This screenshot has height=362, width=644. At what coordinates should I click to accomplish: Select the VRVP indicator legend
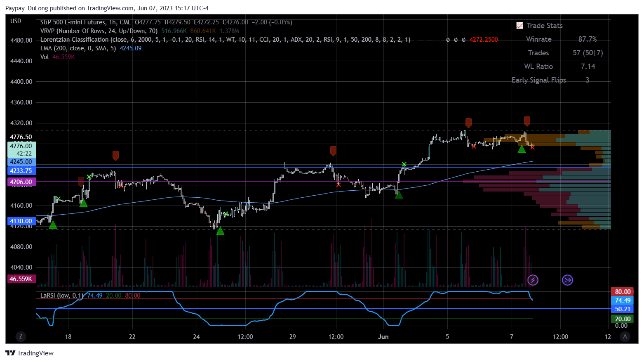pos(99,31)
